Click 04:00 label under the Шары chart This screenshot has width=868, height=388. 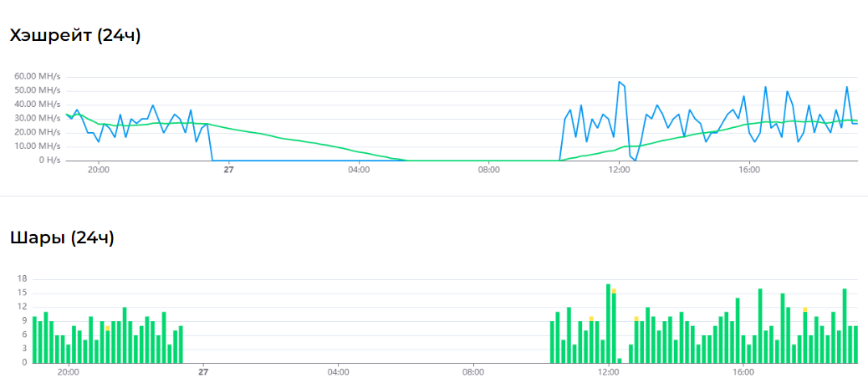(338, 372)
